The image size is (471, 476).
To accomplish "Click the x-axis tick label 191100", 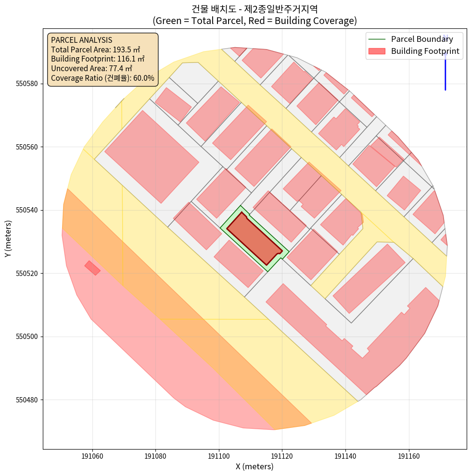I will click(219, 456).
